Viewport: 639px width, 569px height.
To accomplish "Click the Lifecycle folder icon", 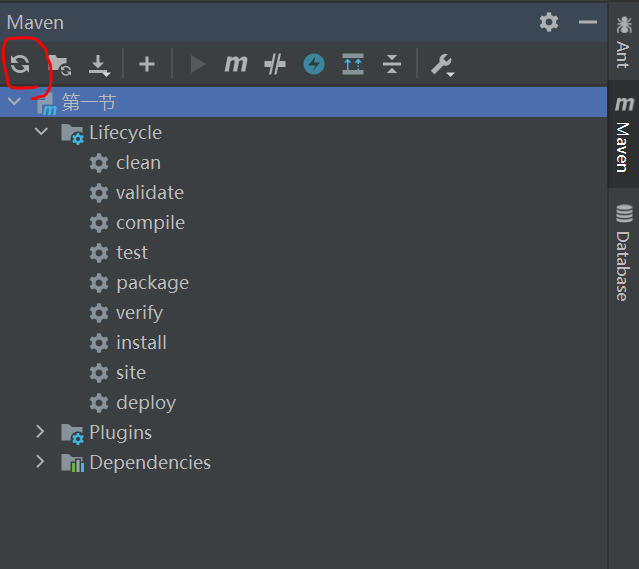I will click(x=73, y=134).
